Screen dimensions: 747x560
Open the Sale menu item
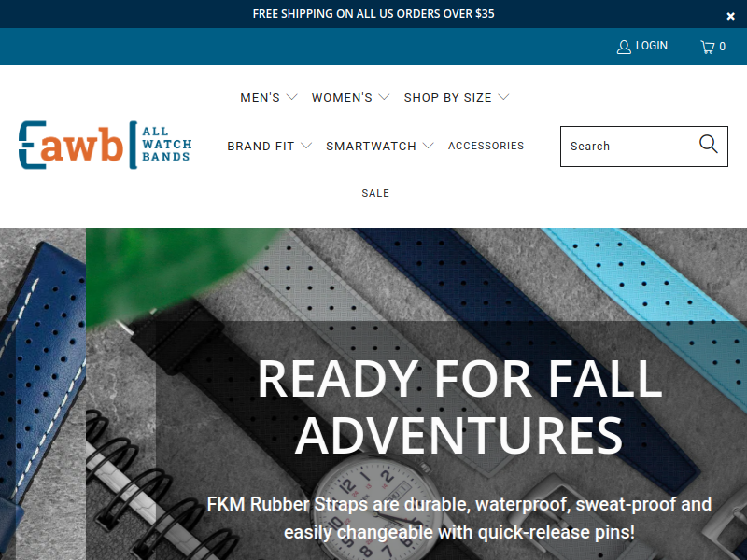coord(375,193)
